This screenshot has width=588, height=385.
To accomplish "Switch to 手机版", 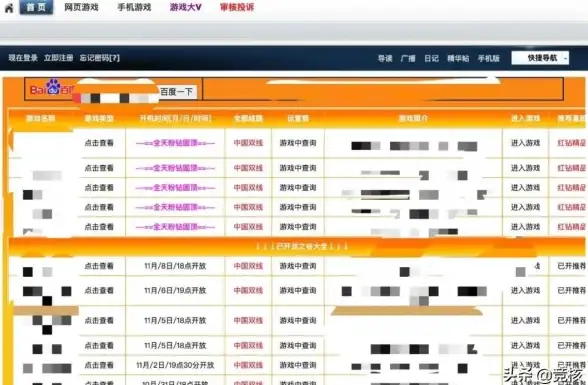I will pos(489,58).
